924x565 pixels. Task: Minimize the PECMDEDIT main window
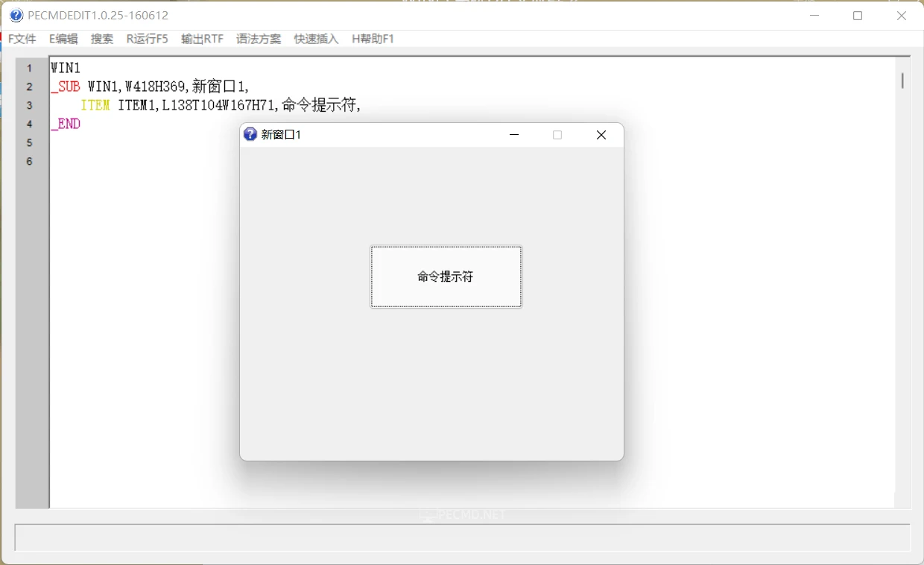click(x=814, y=15)
